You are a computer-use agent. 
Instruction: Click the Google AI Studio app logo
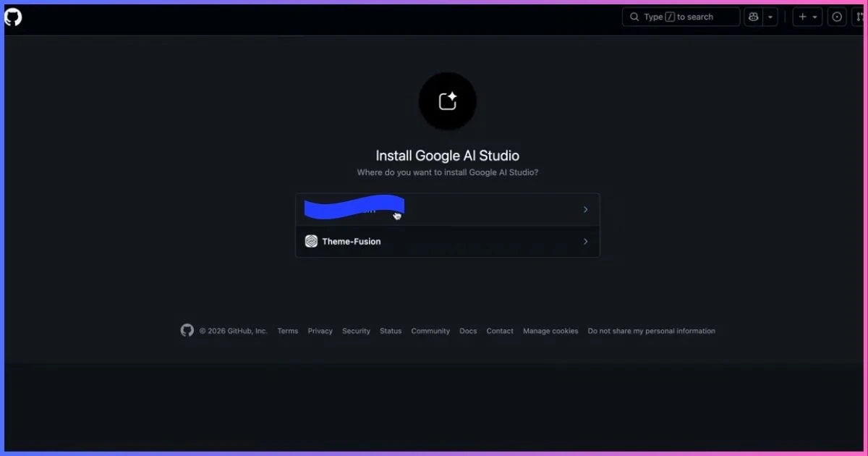[x=448, y=101]
